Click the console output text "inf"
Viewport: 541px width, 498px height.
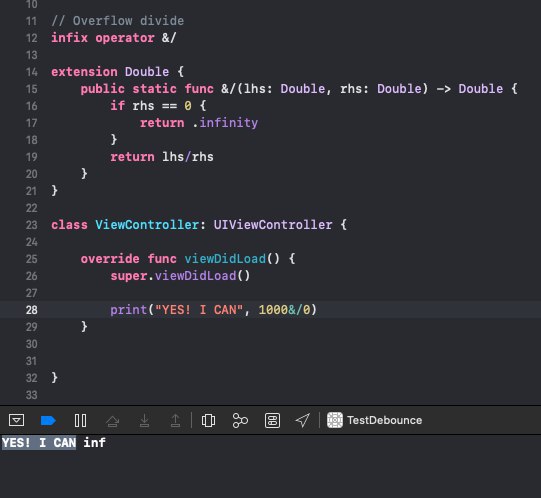(94, 442)
